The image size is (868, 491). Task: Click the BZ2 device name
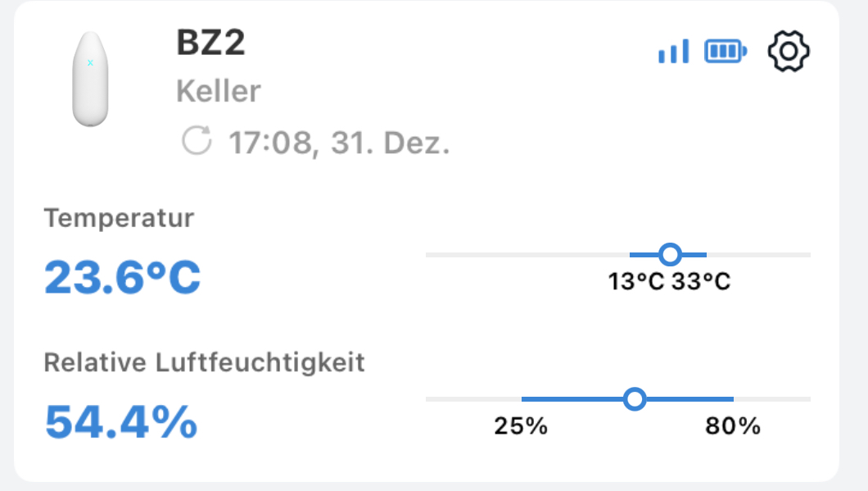[x=210, y=43]
